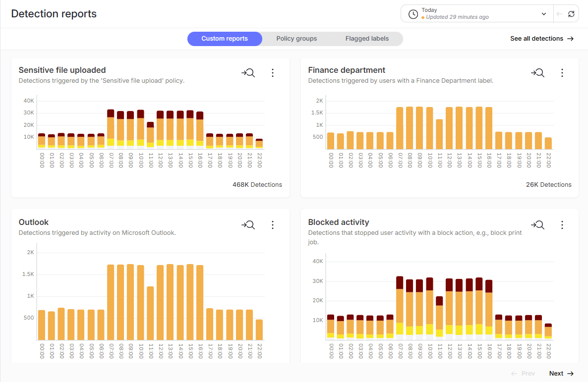Click the Prev pagination button
The width and height of the screenshot is (588, 382).
click(523, 373)
